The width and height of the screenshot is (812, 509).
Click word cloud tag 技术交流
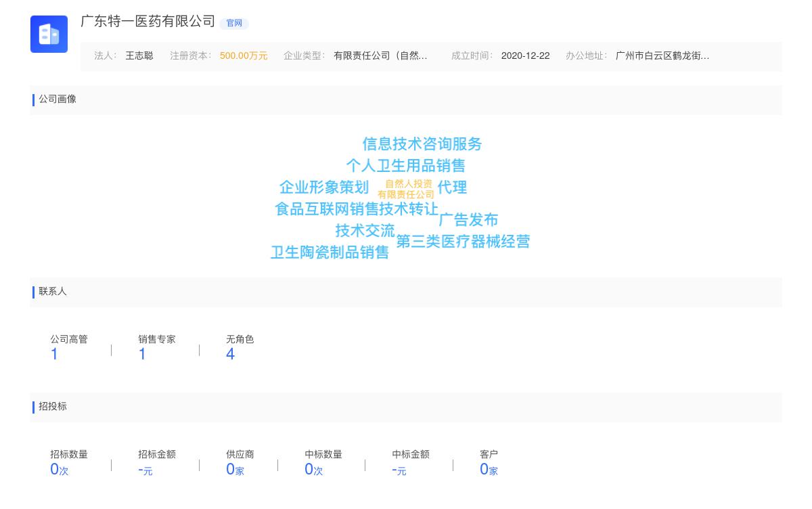[365, 231]
